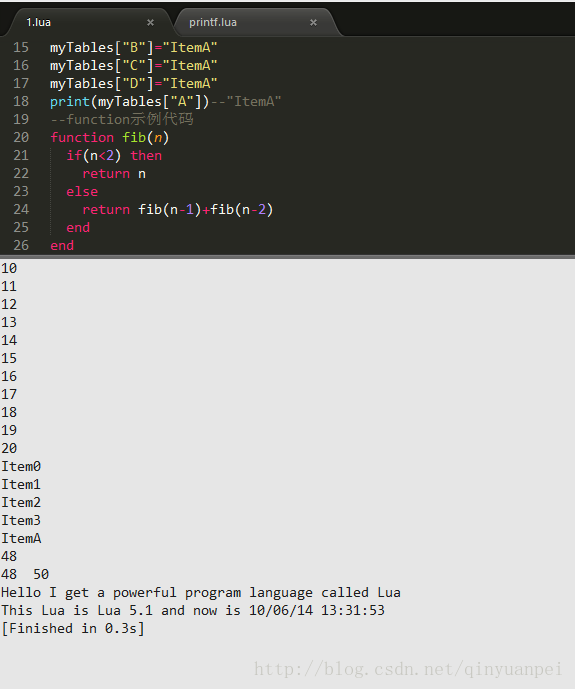Click output line '18' in console
Screen dimensions: 575x689
(x=9, y=413)
